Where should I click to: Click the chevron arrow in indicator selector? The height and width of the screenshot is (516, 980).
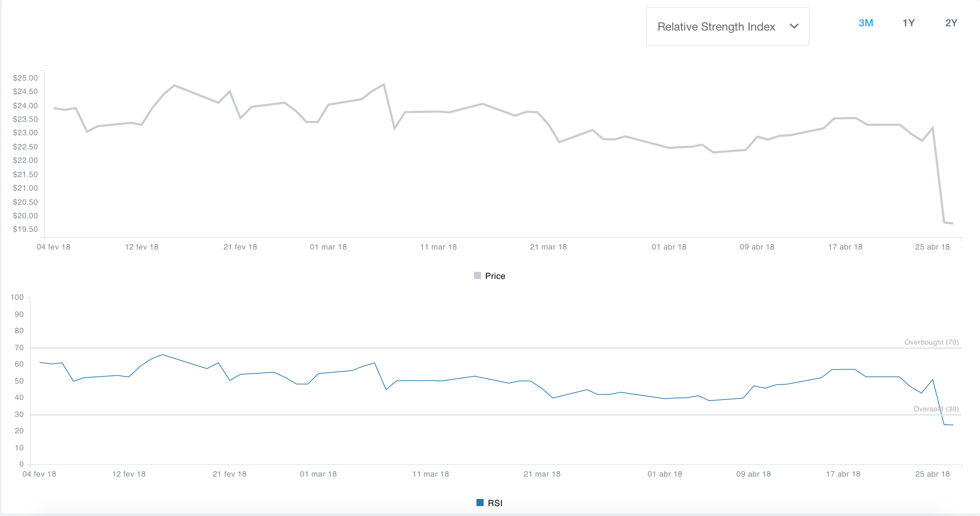pos(794,26)
